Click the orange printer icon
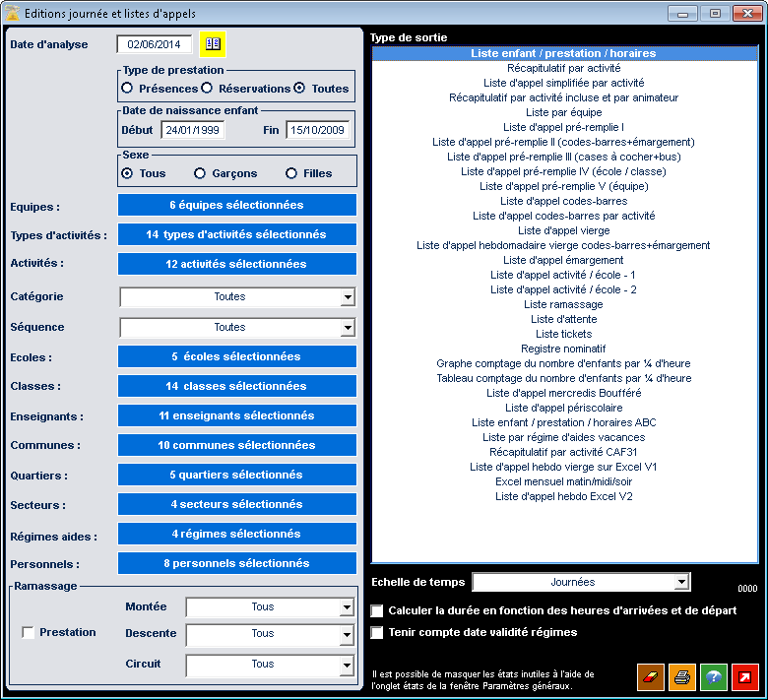This screenshot has width=768, height=700. [x=681, y=676]
